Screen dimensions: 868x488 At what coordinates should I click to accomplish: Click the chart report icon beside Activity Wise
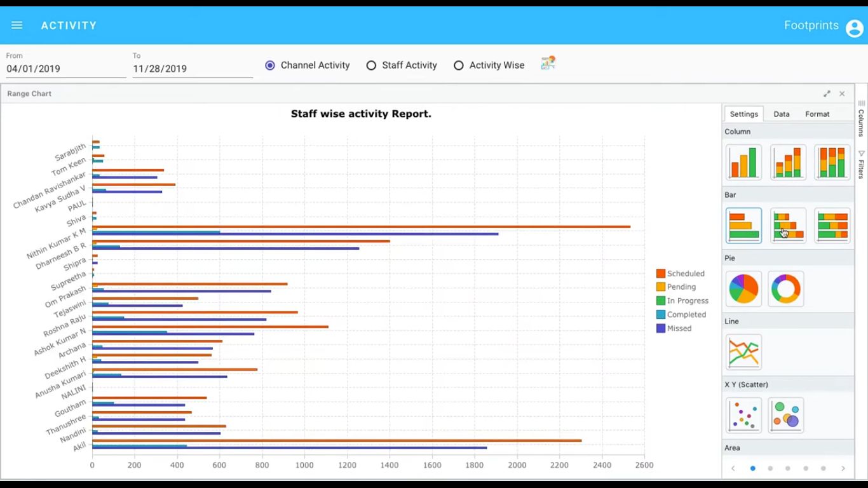pos(548,63)
